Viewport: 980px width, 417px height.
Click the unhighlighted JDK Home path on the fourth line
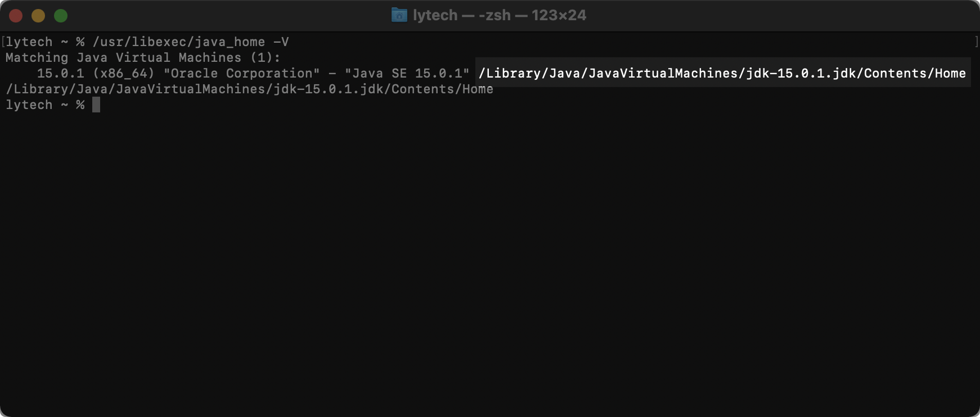[x=250, y=89]
